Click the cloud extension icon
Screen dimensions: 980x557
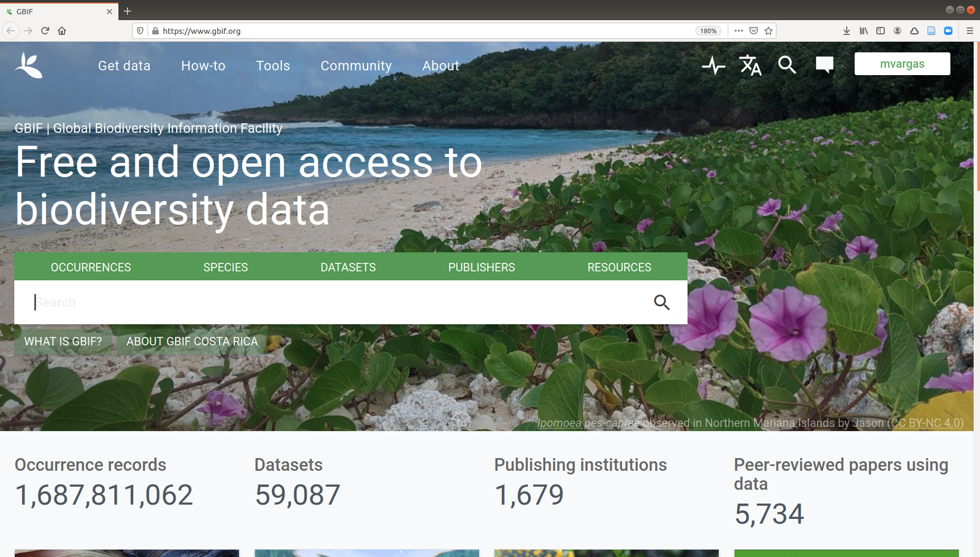point(914,31)
